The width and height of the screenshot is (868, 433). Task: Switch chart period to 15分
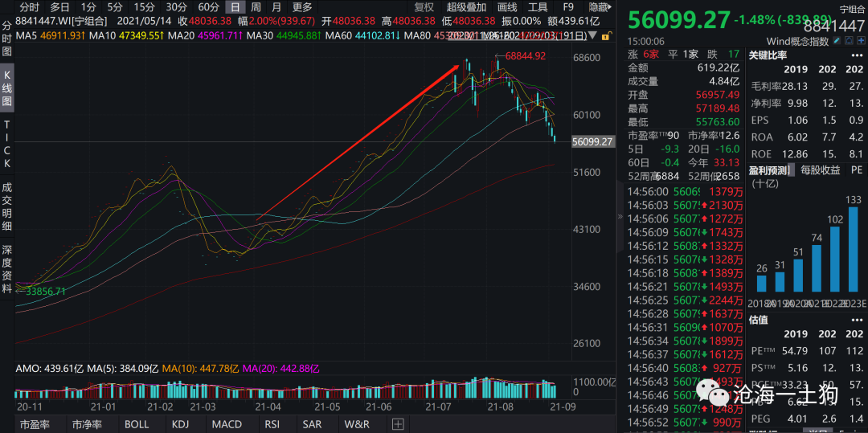[x=144, y=7]
